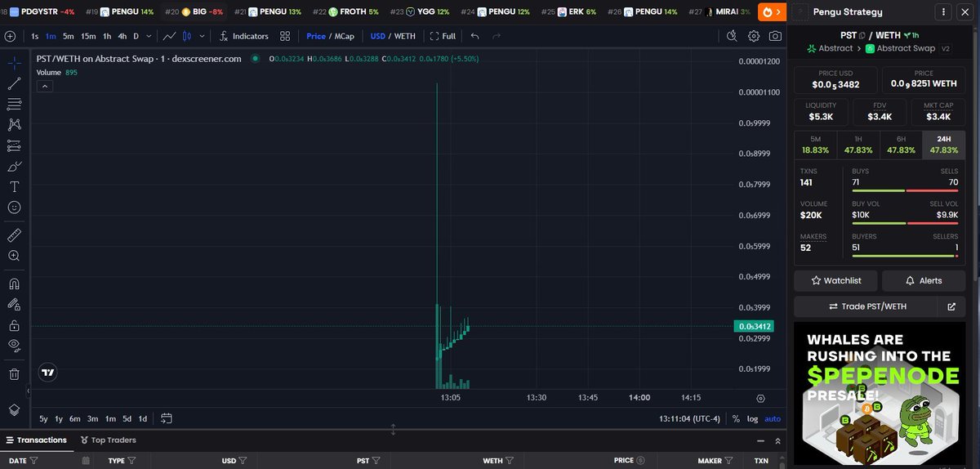Take a chart snapshot with camera icon
The width and height of the screenshot is (980, 469).
775,36
